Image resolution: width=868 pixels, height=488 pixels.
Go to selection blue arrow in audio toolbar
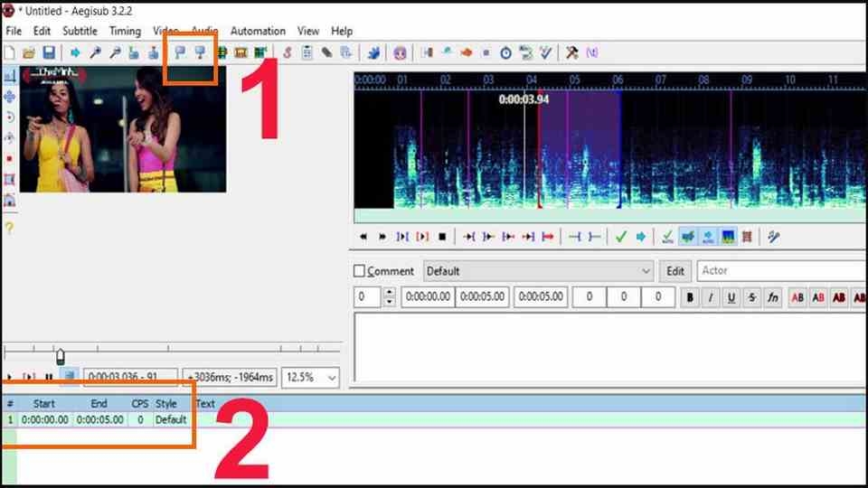641,237
